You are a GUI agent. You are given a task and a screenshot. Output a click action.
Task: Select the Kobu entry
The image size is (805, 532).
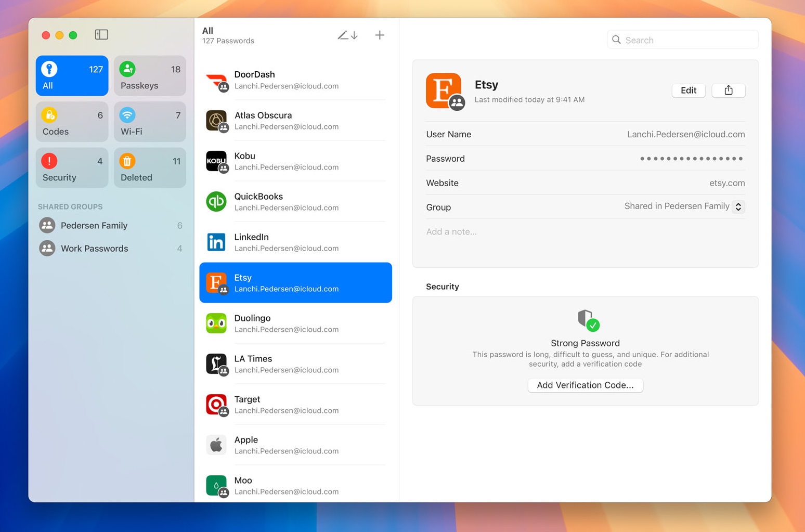point(296,161)
